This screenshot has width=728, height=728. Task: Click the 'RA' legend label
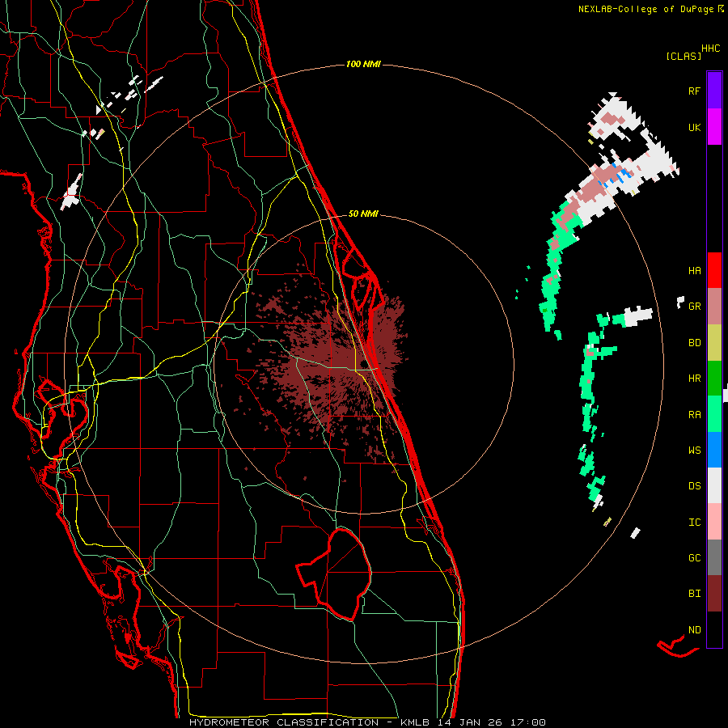click(x=694, y=415)
